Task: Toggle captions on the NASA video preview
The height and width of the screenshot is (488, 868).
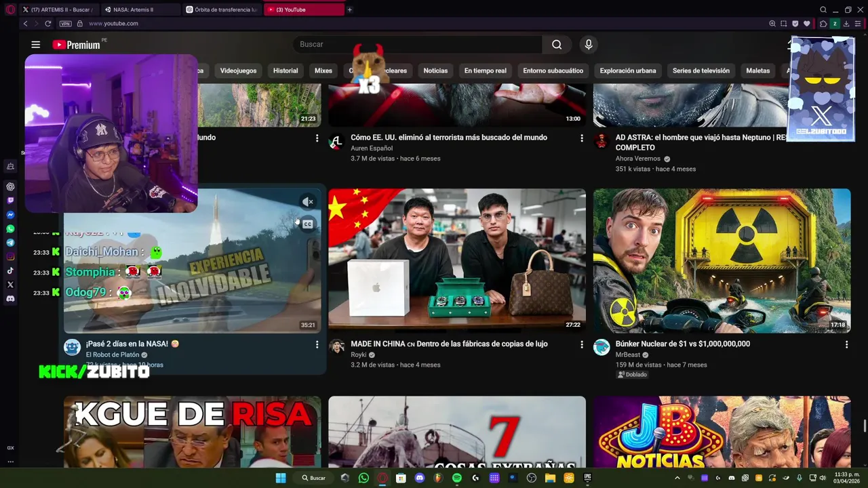Action: point(308,224)
